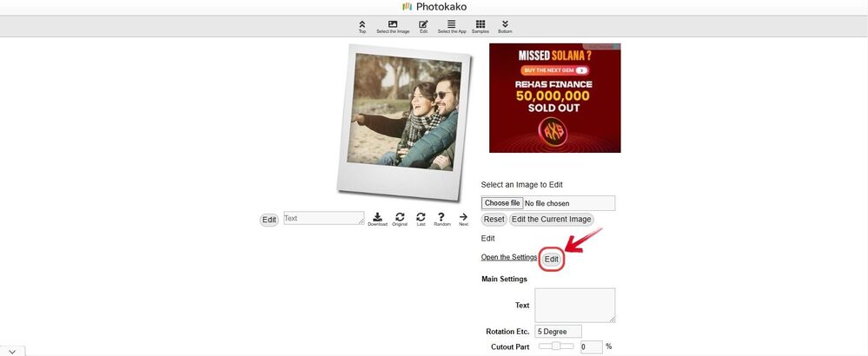The image size is (868, 356).
Task: Click the red-circled Edit button
Action: click(x=552, y=259)
